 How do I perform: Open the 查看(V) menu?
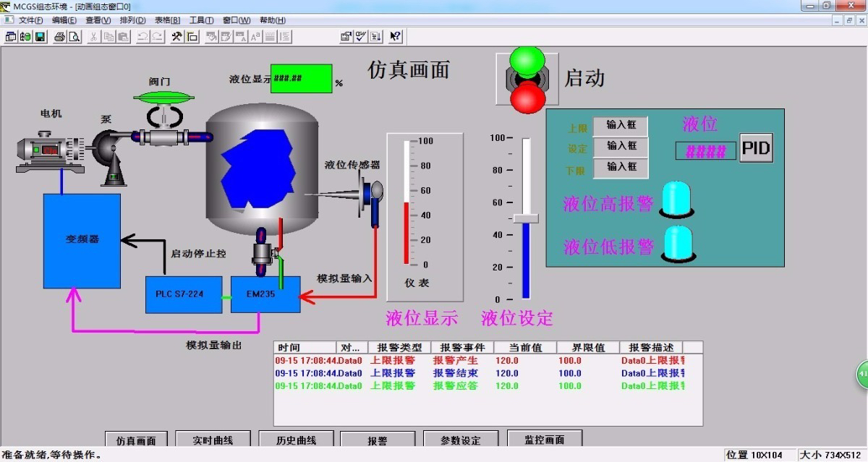click(98, 20)
